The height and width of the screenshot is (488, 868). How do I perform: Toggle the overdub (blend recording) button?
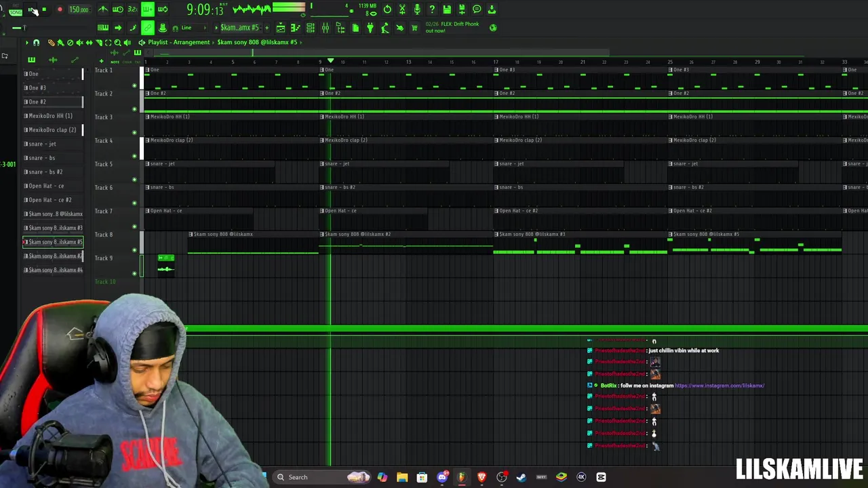(147, 9)
